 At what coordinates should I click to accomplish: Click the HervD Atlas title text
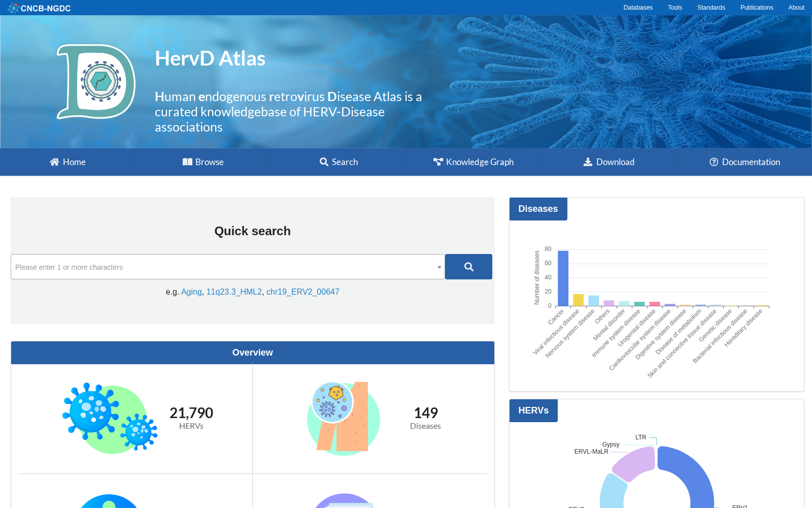(x=210, y=58)
